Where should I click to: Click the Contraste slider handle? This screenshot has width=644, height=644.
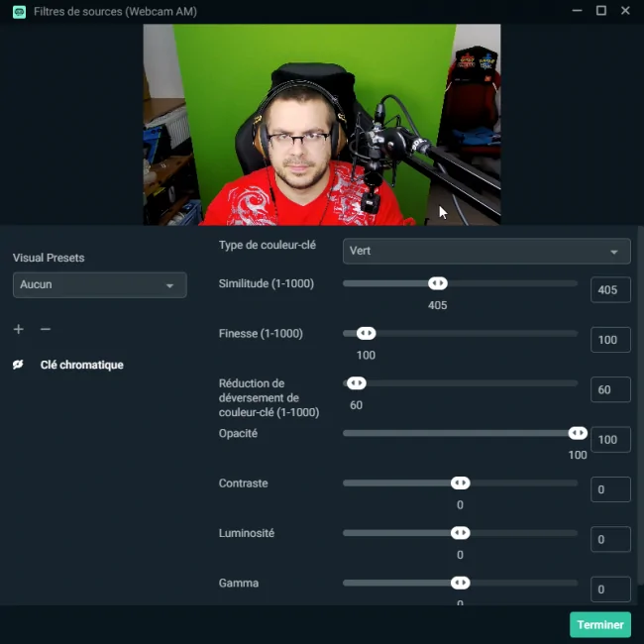[460, 483]
